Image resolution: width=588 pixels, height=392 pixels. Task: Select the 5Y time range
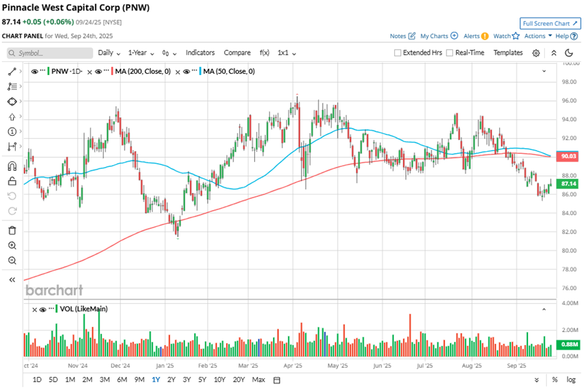pos(202,380)
